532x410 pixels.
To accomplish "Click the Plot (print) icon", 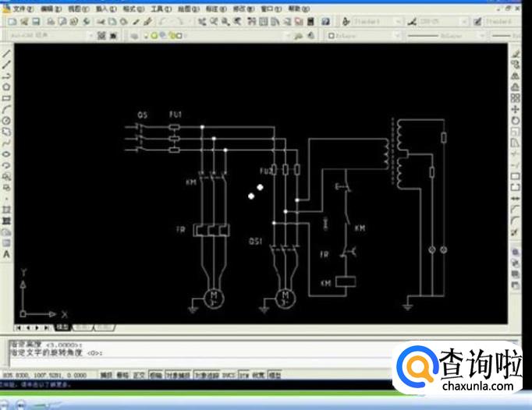I will tap(51, 22).
